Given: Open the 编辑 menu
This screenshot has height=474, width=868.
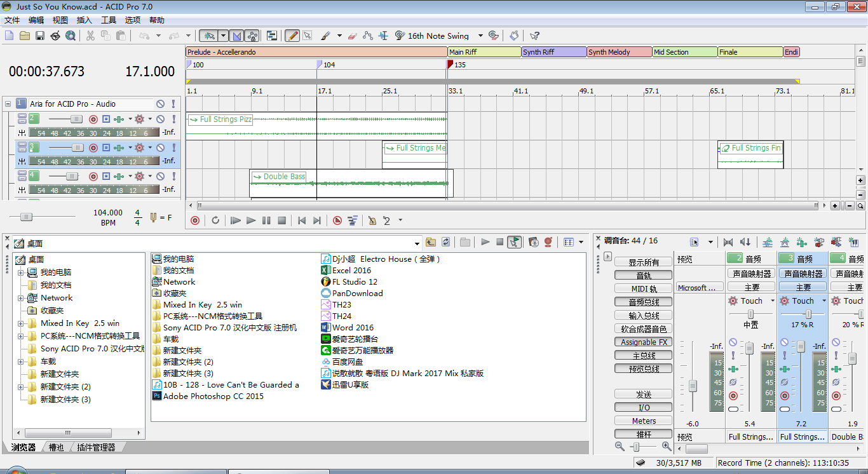Looking at the screenshot, I should click(36, 20).
